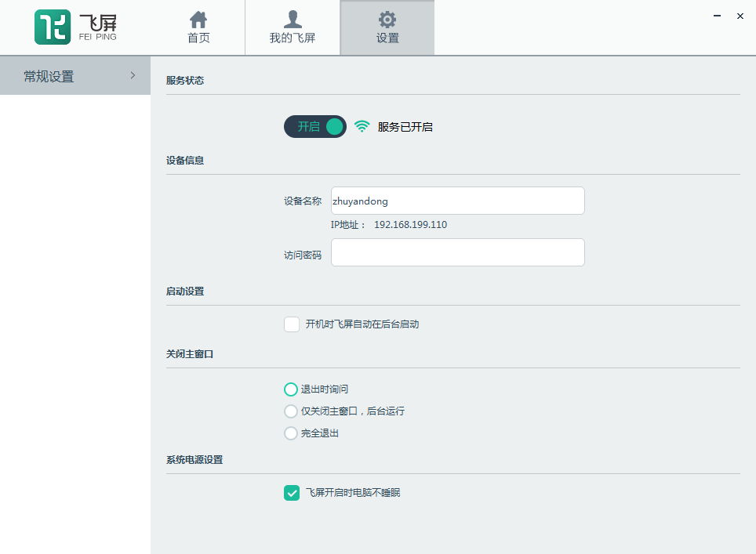
Task: Select 常规设置 in the sidebar
Action: [x=49, y=76]
